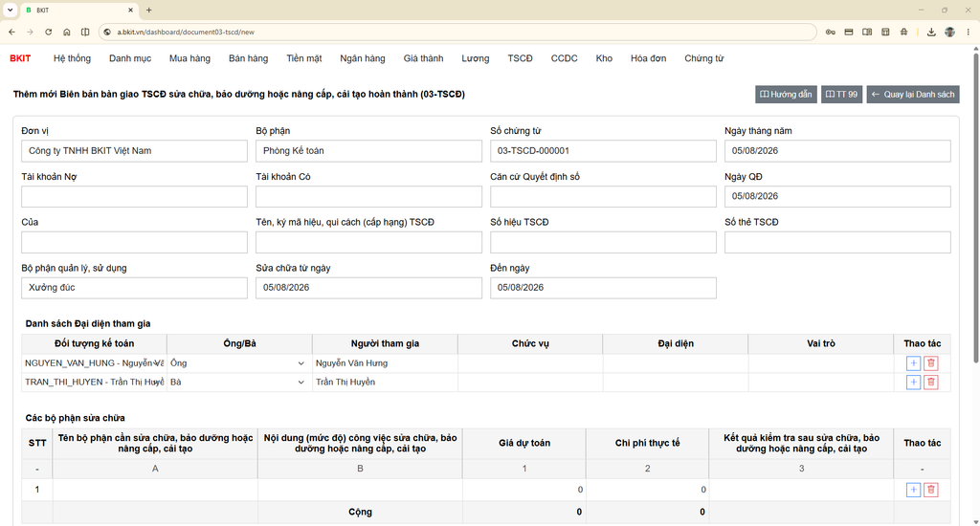Click Quay lại Danh sách button
The height and width of the screenshot is (526, 980).
[x=912, y=95]
